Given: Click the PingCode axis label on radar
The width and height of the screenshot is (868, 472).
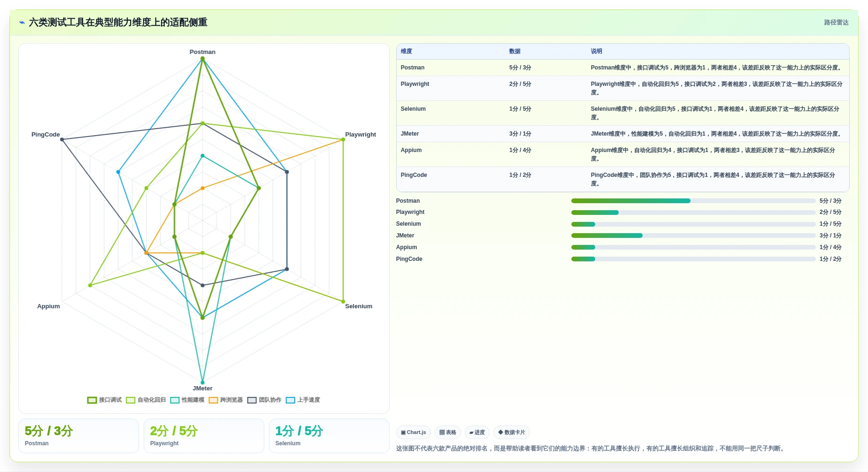Looking at the screenshot, I should (46, 135).
